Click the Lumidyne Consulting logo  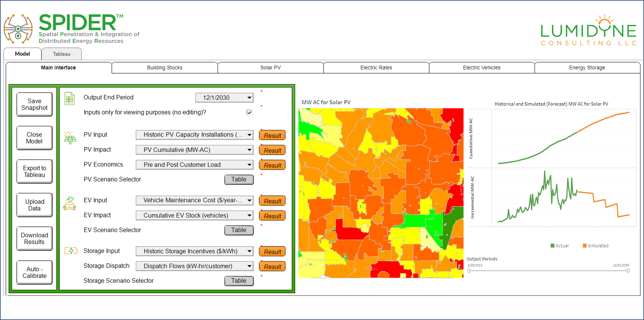click(x=588, y=30)
